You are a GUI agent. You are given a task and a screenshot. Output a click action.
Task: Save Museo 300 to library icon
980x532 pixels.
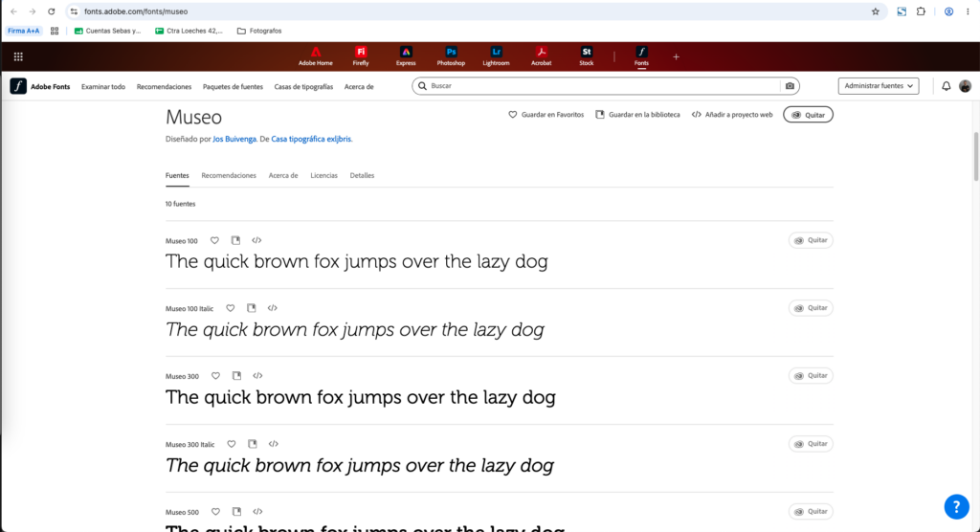237,376
